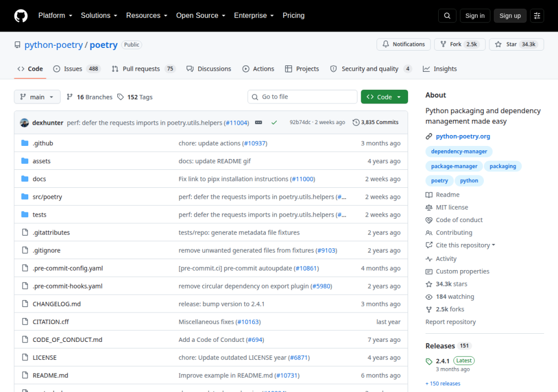Click the assets folder icon

(25, 161)
